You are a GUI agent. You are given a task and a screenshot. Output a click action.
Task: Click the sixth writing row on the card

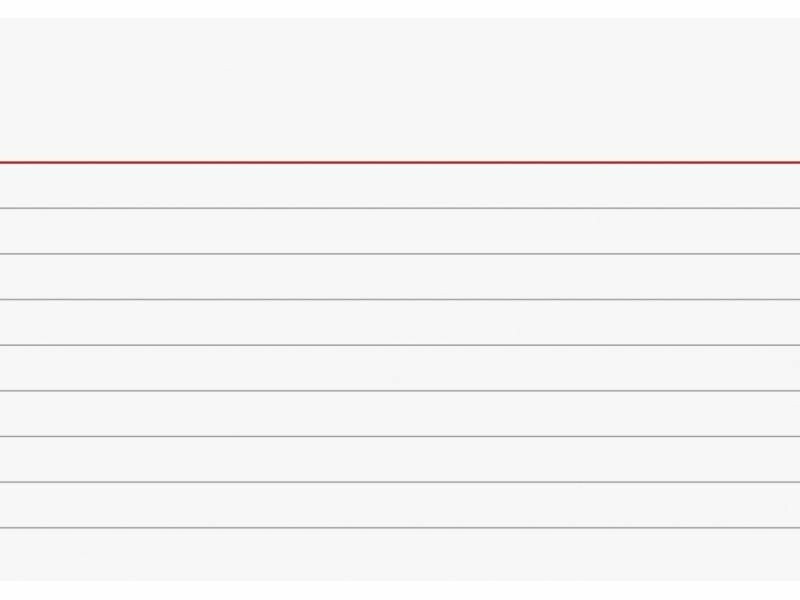[400, 414]
